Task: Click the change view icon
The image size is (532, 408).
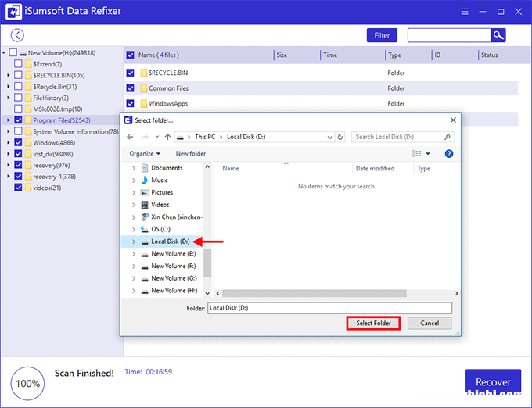Action: pos(417,154)
